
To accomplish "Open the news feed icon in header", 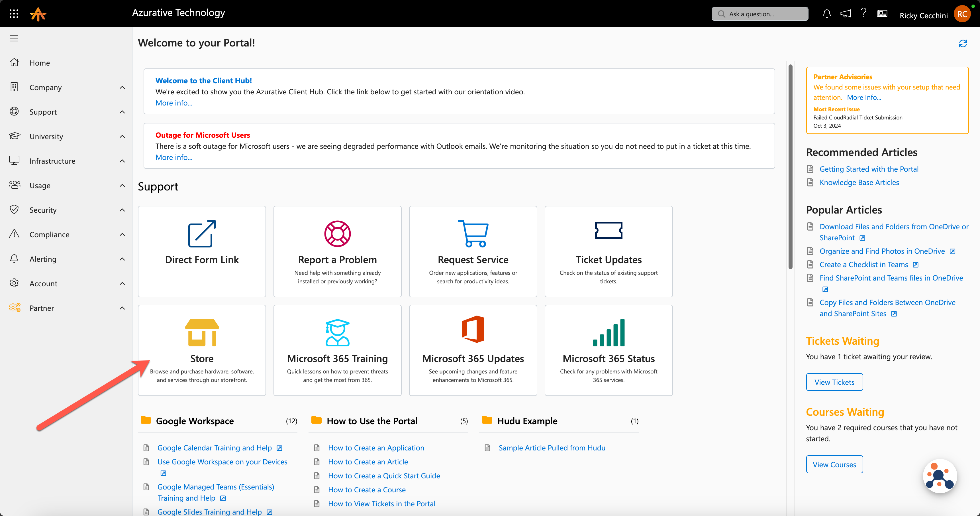I will coord(882,14).
